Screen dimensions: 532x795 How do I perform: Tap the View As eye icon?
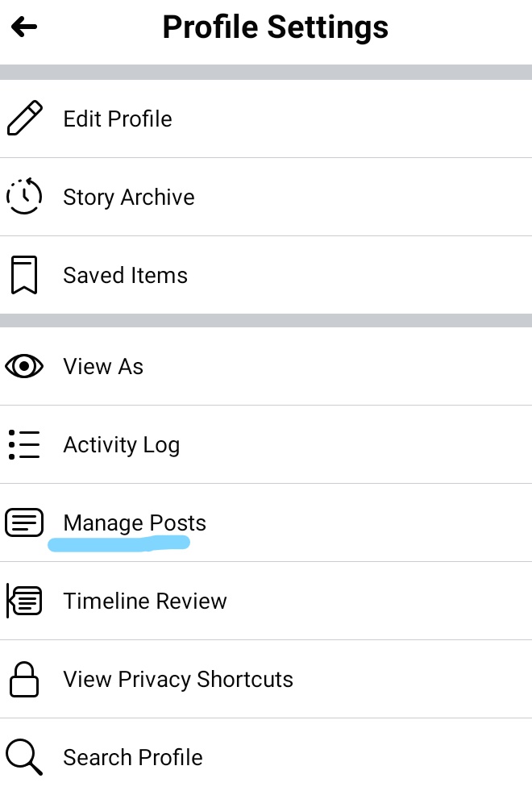(x=24, y=367)
